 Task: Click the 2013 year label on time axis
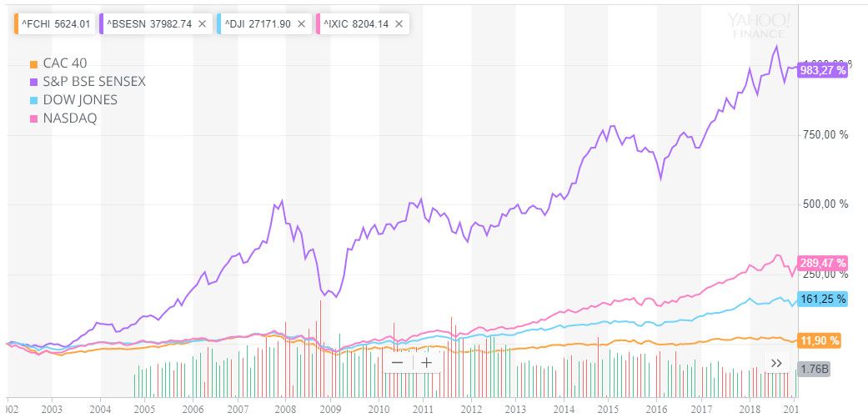click(x=515, y=409)
